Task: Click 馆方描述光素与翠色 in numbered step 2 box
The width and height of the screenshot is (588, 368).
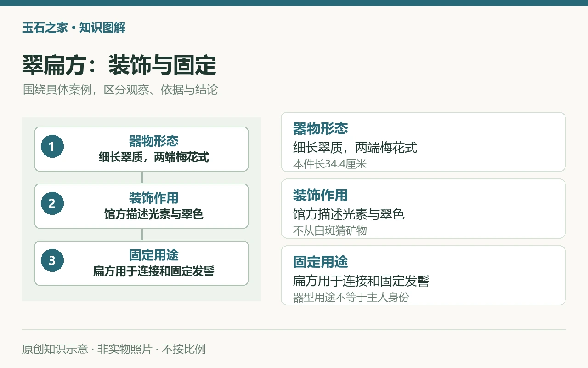Action: click(x=154, y=214)
